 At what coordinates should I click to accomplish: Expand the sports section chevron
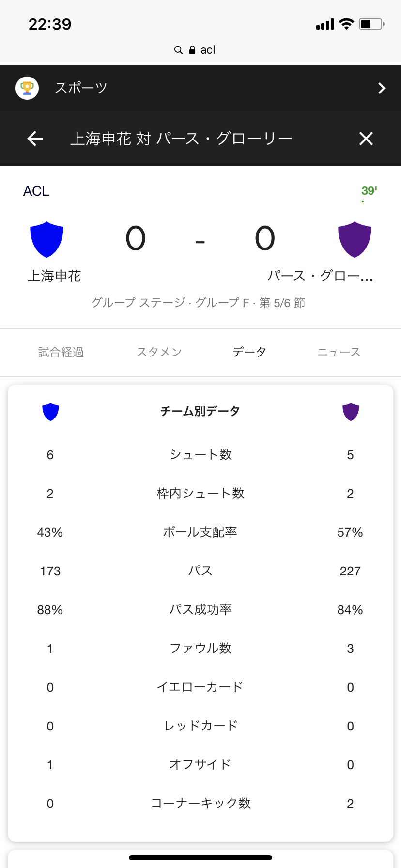(382, 88)
